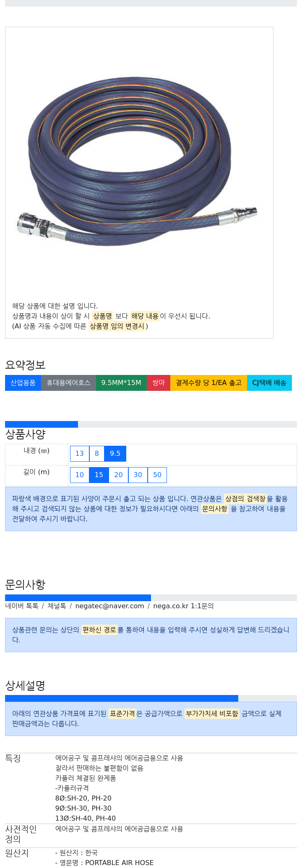This screenshot has height=868, width=302.
Task: Click the 산업용품 blue tag
Action: (x=23, y=383)
